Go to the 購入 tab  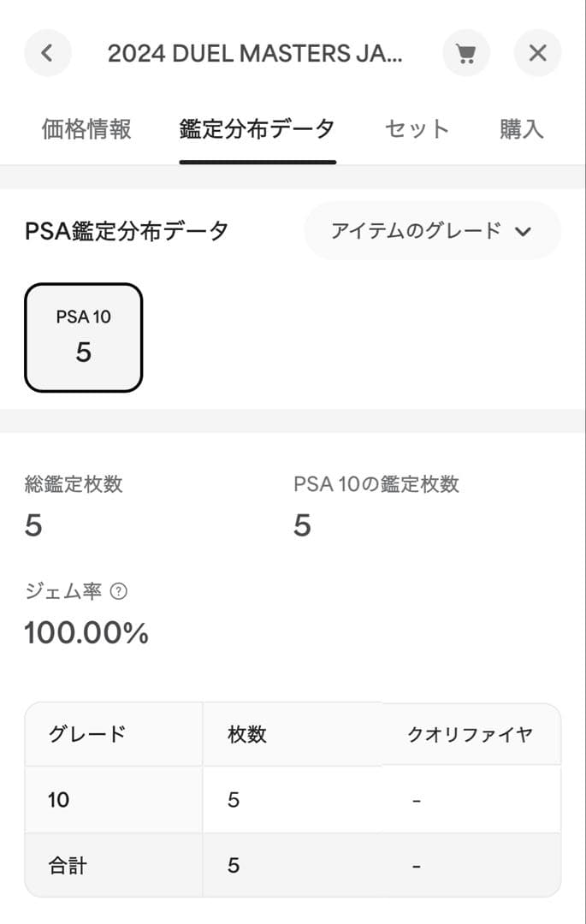tap(521, 128)
